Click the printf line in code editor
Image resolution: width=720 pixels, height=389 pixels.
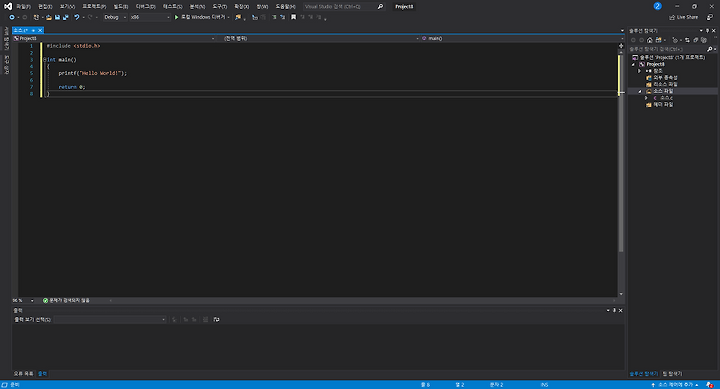[92, 73]
